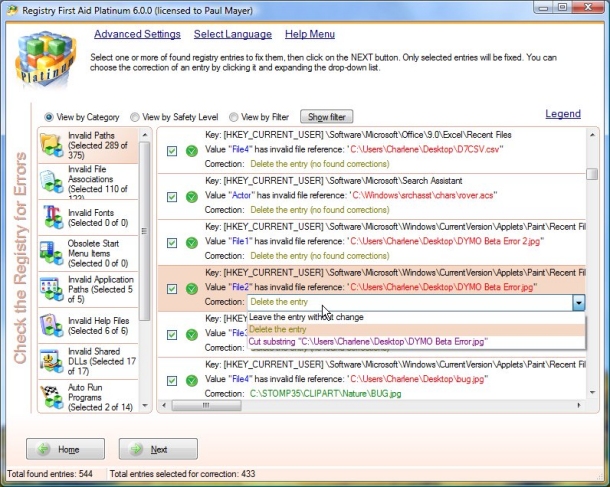Click 'Total found entries: 544' status text
This screenshot has width=610, height=487.
pyautogui.click(x=50, y=474)
